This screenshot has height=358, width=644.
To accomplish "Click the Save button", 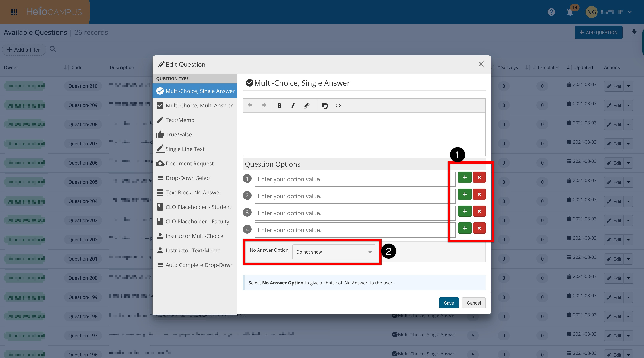I will click(x=449, y=303).
